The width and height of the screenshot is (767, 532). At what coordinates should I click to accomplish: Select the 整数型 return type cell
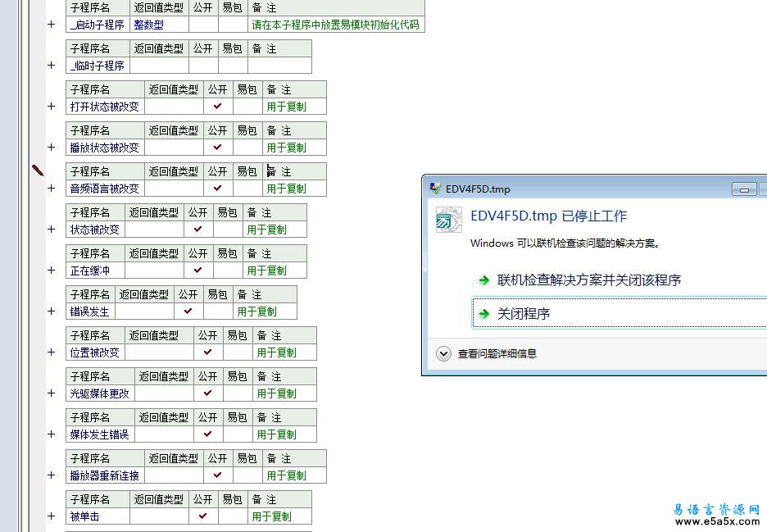159,25
